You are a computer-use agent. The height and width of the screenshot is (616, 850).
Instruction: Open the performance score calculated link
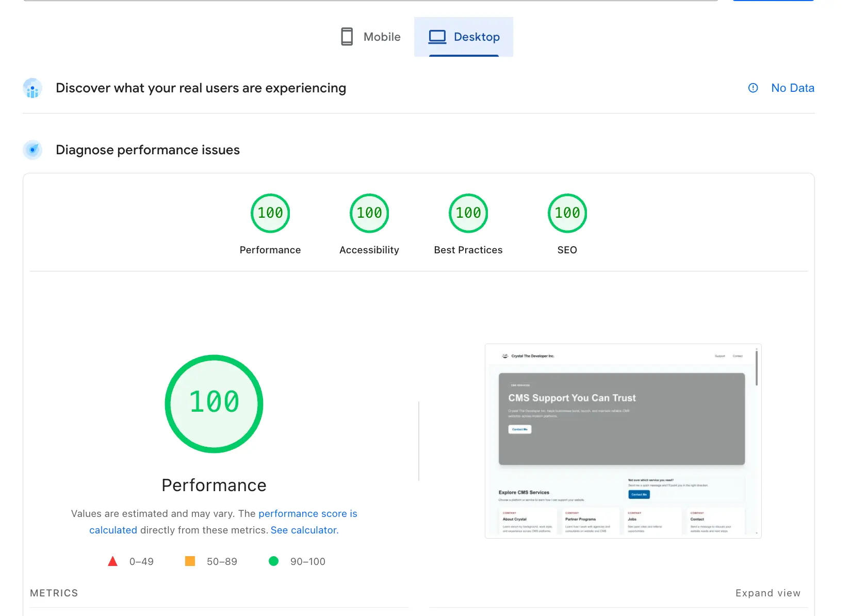(x=308, y=513)
